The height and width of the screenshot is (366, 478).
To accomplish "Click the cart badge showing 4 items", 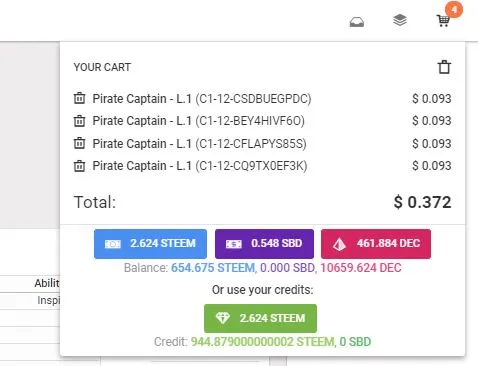I will (454, 9).
